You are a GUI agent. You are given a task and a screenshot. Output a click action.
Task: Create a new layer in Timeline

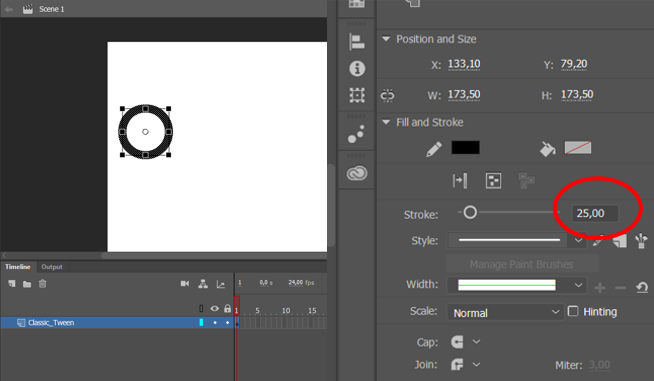click(12, 284)
